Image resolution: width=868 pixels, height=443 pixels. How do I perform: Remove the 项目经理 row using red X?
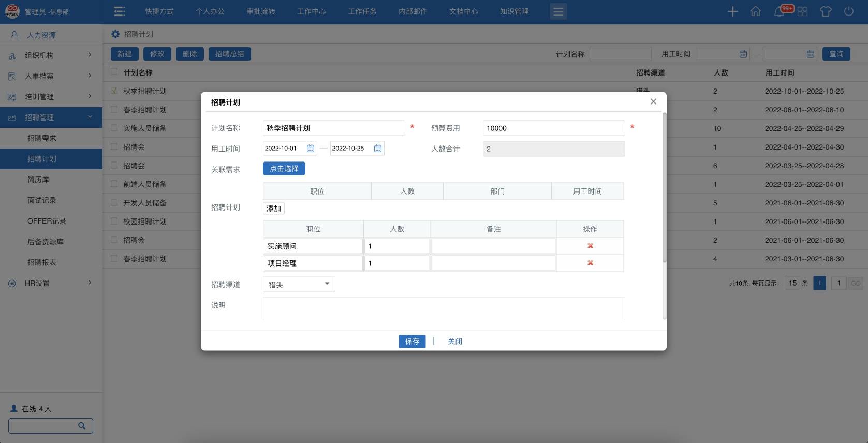[590, 263]
